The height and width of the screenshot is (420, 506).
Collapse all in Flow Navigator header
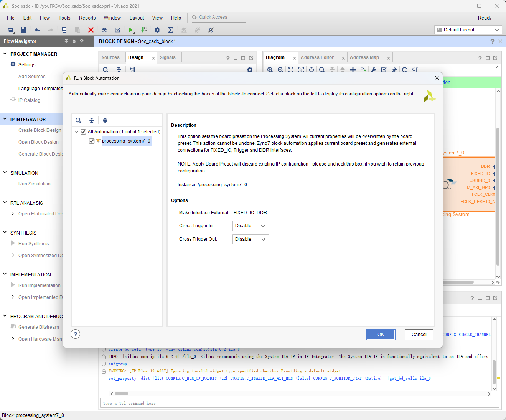66,41
